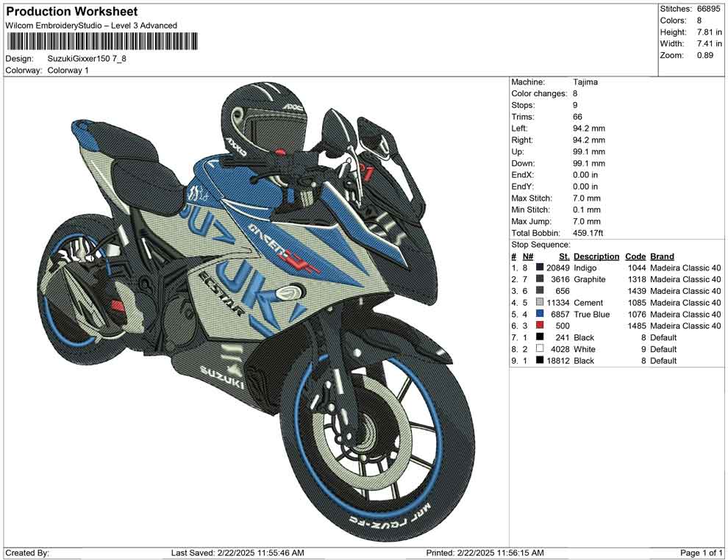Click the Graphite color swatch in stop 2
The image size is (728, 560).
click(540, 279)
